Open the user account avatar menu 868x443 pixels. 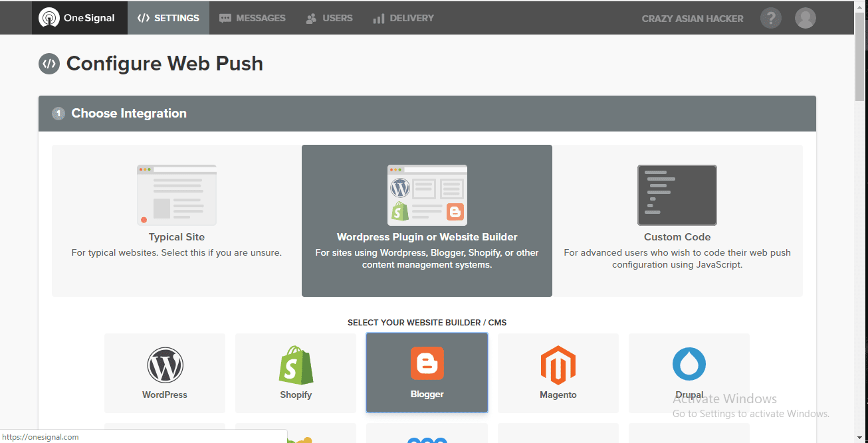tap(806, 18)
